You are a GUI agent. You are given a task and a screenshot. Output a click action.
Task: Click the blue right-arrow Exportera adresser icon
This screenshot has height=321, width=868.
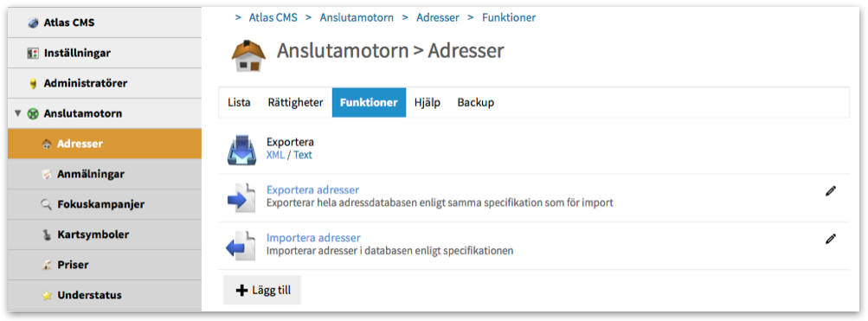click(241, 197)
